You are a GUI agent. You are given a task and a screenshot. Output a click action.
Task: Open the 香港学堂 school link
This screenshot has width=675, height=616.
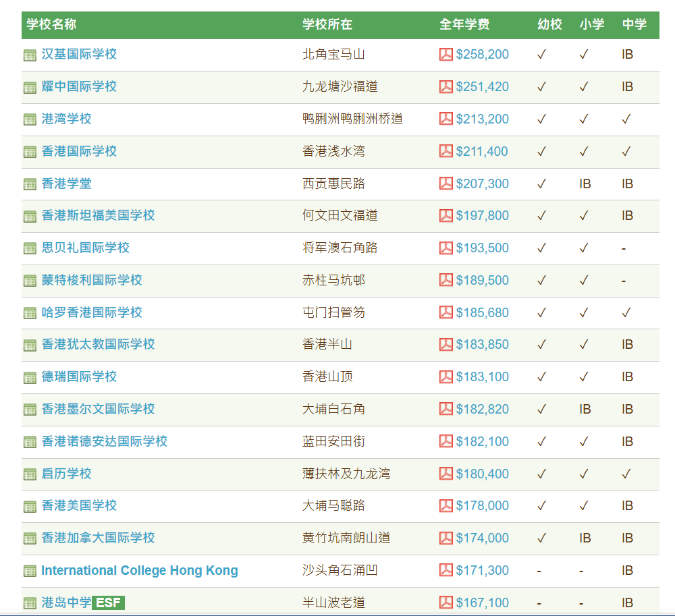tap(66, 184)
